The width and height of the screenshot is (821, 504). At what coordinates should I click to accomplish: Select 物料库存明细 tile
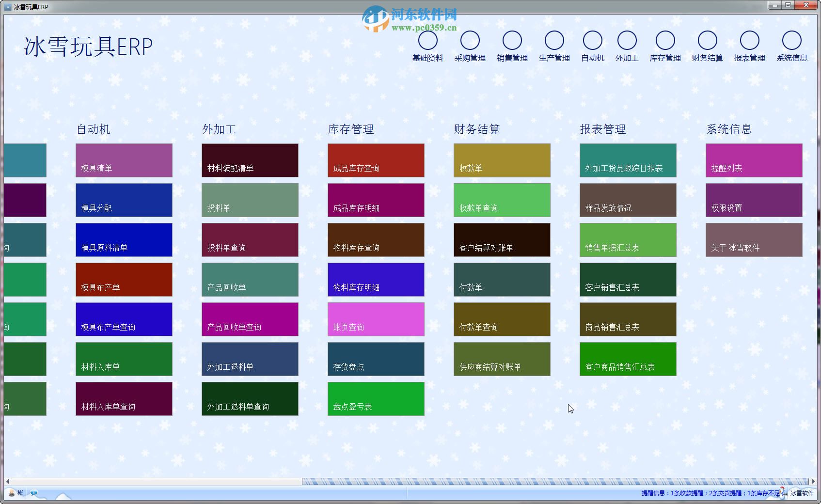(376, 280)
